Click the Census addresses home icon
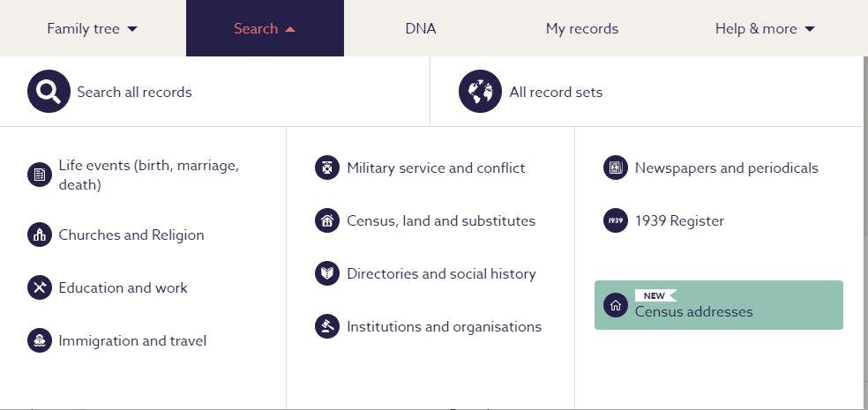 point(616,305)
